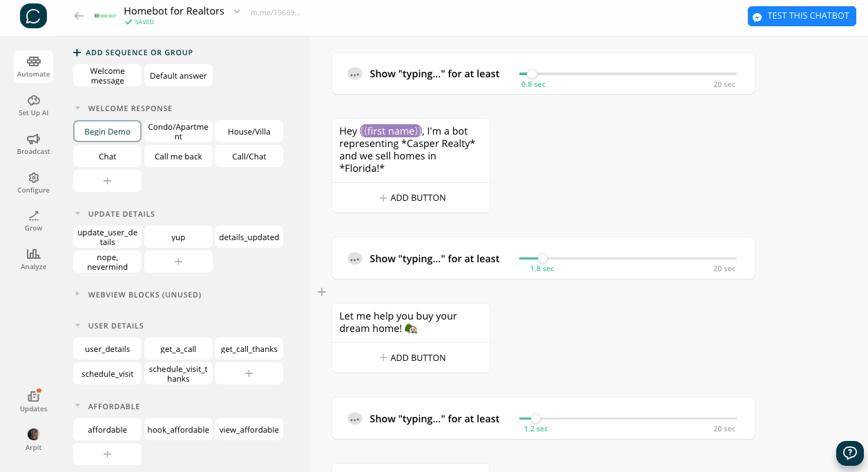Select the Grow section

click(33, 220)
